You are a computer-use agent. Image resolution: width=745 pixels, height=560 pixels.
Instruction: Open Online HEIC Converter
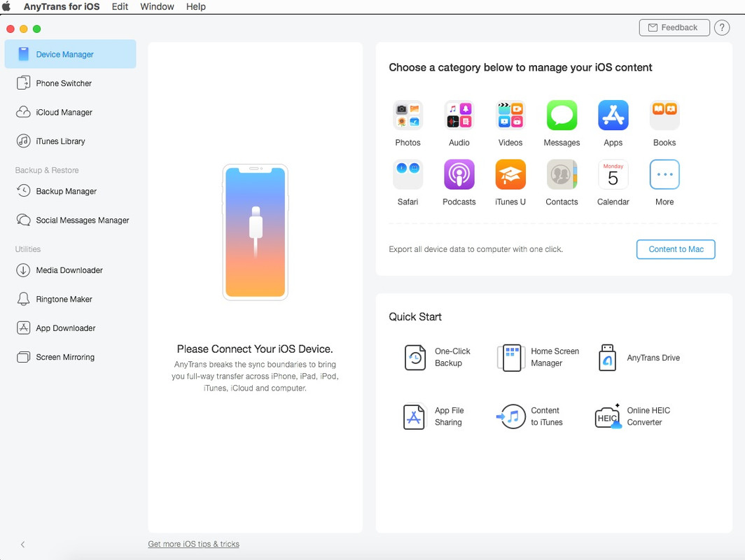point(632,416)
